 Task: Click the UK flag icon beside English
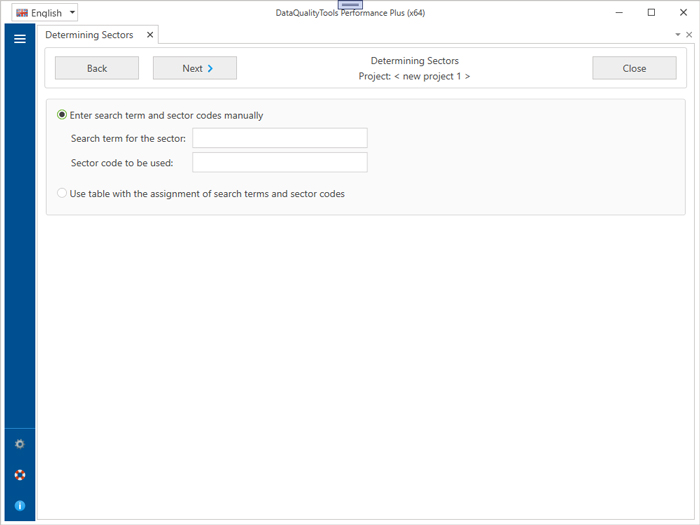click(x=22, y=13)
